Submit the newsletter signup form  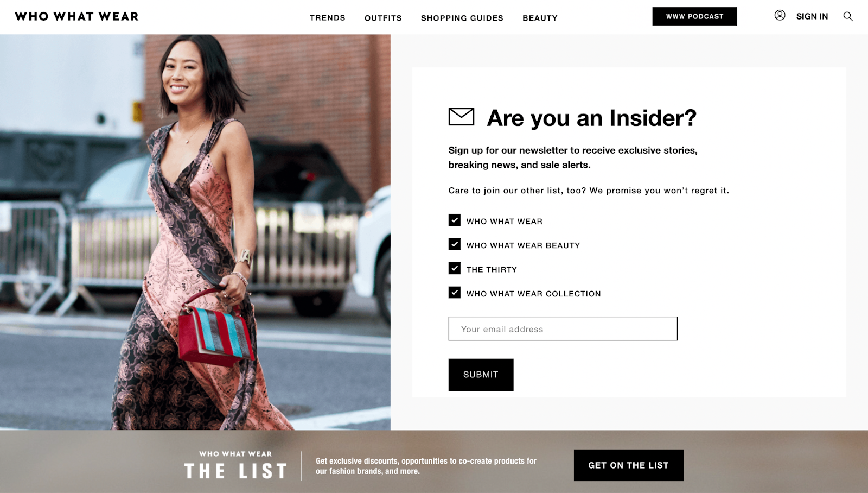click(x=481, y=375)
